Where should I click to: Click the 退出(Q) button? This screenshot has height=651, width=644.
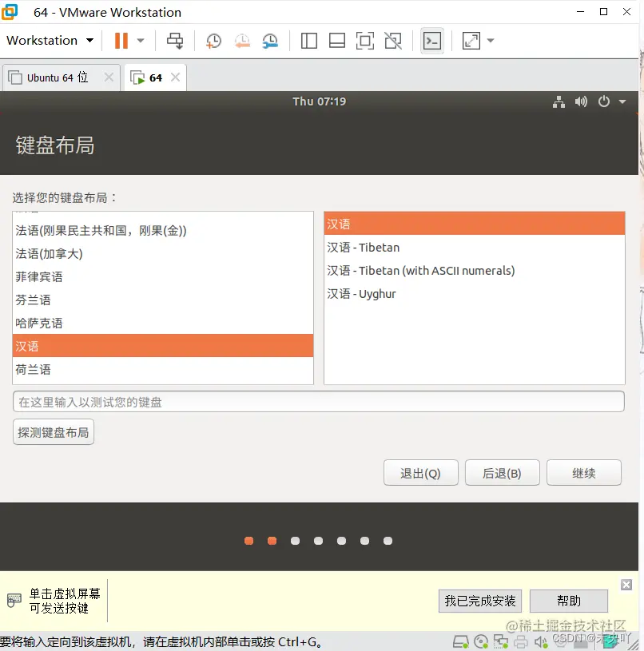[420, 473]
